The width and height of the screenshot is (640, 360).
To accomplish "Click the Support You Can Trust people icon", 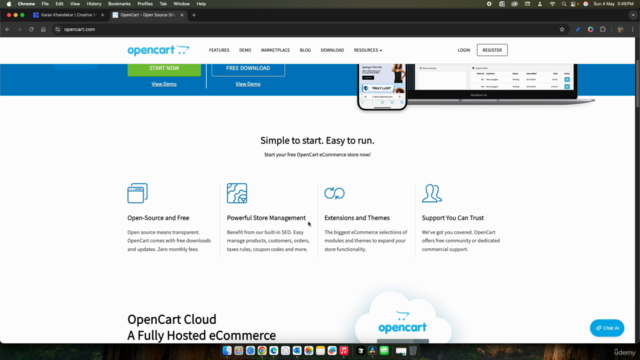I will (x=432, y=193).
